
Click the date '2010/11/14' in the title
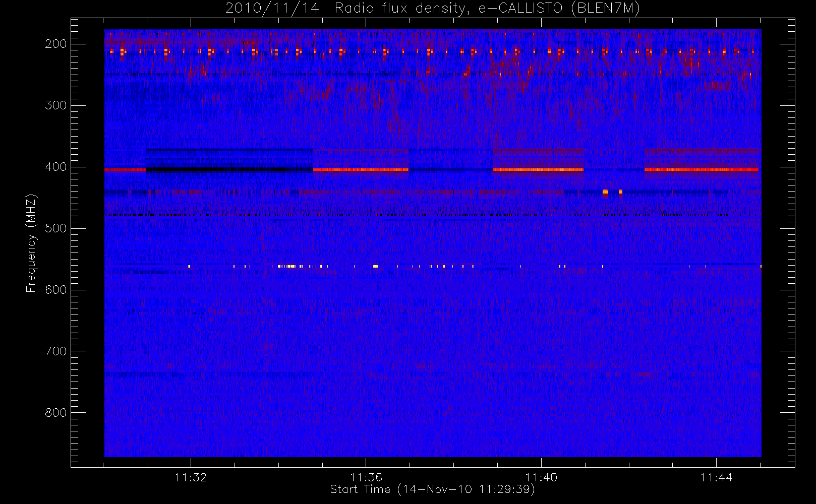coord(272,9)
